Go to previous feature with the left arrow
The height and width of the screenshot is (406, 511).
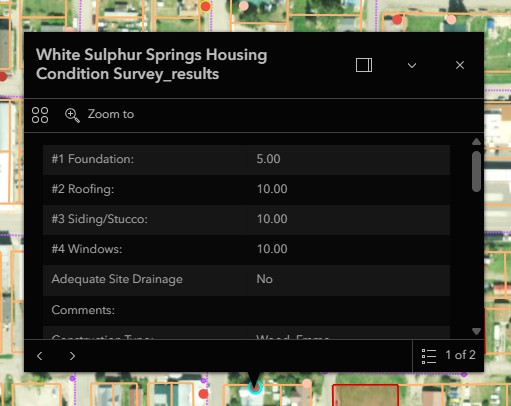[40, 356]
